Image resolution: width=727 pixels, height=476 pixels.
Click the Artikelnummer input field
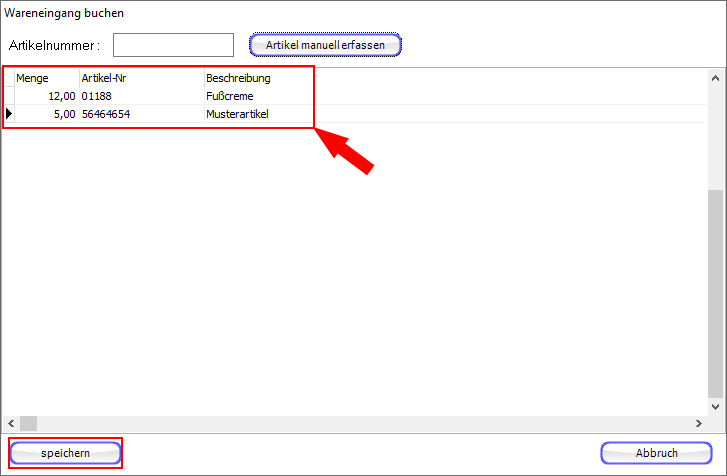pos(173,45)
